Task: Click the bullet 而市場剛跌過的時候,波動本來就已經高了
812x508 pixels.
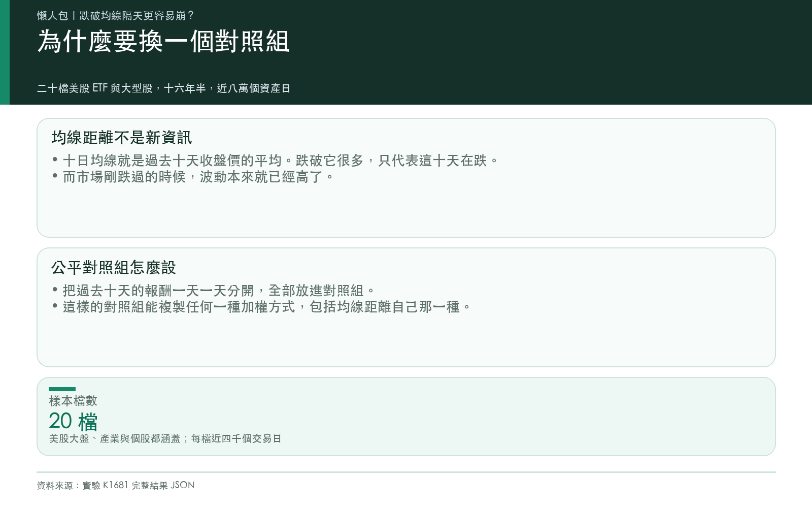Action: pos(193,177)
